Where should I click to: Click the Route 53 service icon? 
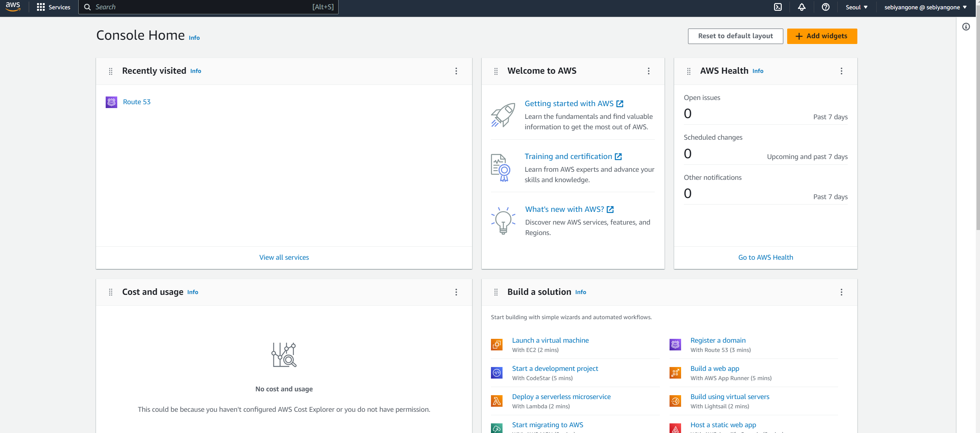click(111, 102)
